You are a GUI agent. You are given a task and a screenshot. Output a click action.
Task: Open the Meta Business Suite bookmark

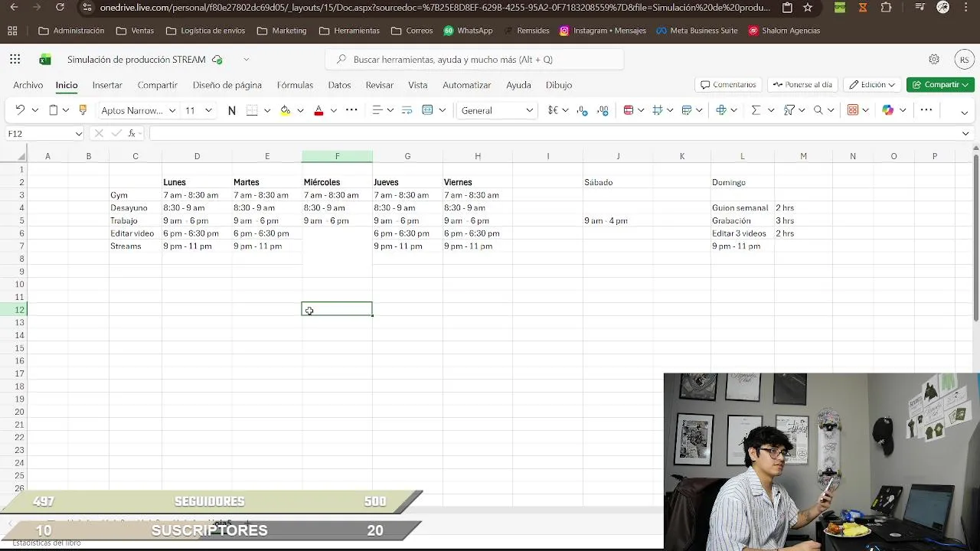697,31
